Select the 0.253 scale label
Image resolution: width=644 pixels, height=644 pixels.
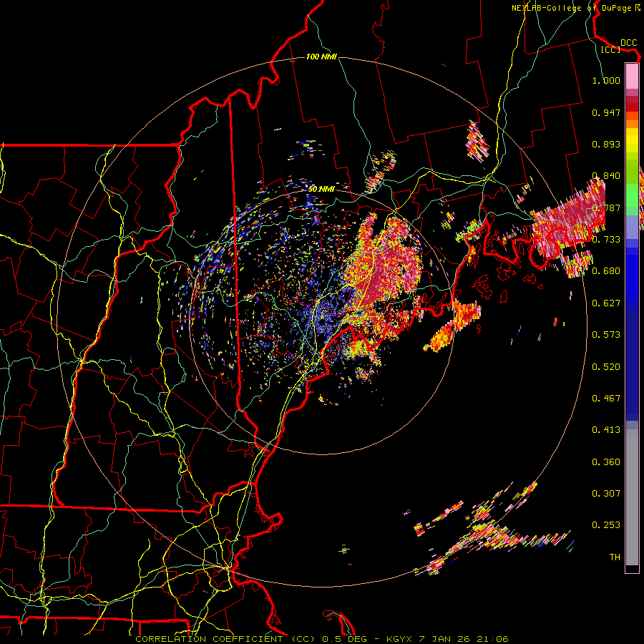coord(606,525)
